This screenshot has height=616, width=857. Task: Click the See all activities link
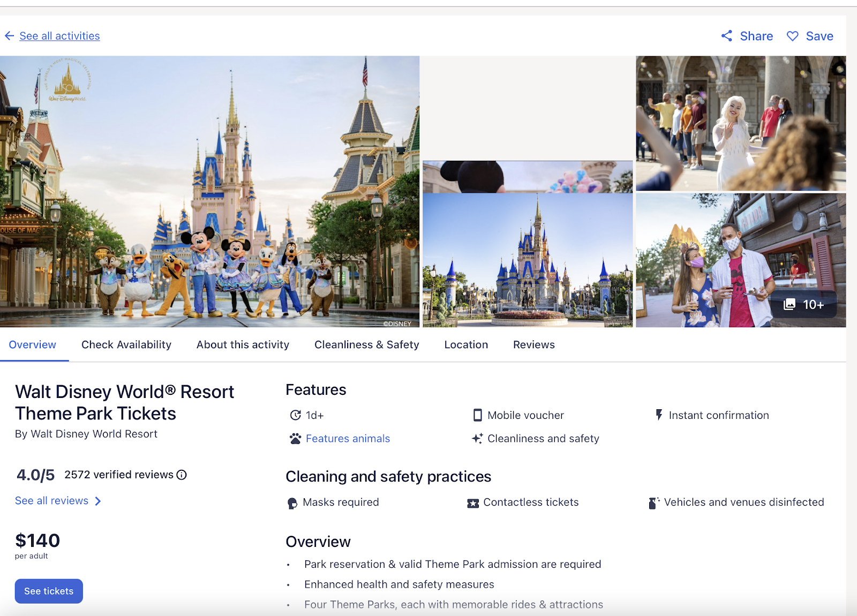[x=59, y=36]
